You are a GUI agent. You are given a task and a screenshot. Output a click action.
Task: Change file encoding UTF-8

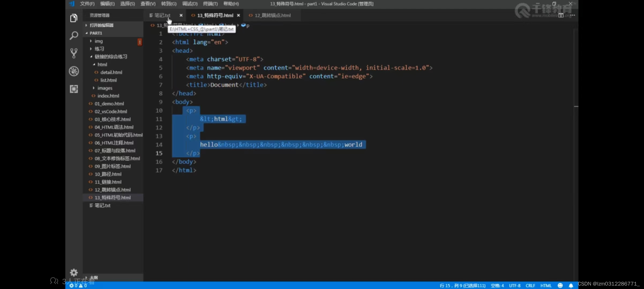515,286
